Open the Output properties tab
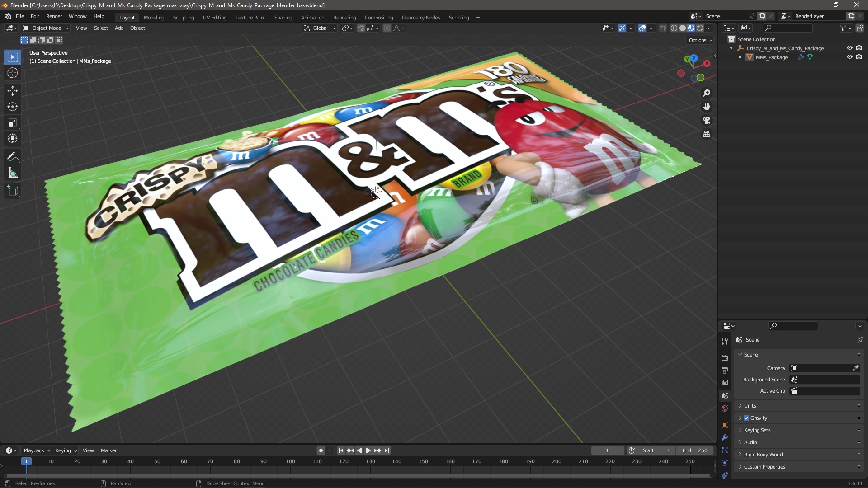Screen dimensions: 868x488 [x=725, y=370]
